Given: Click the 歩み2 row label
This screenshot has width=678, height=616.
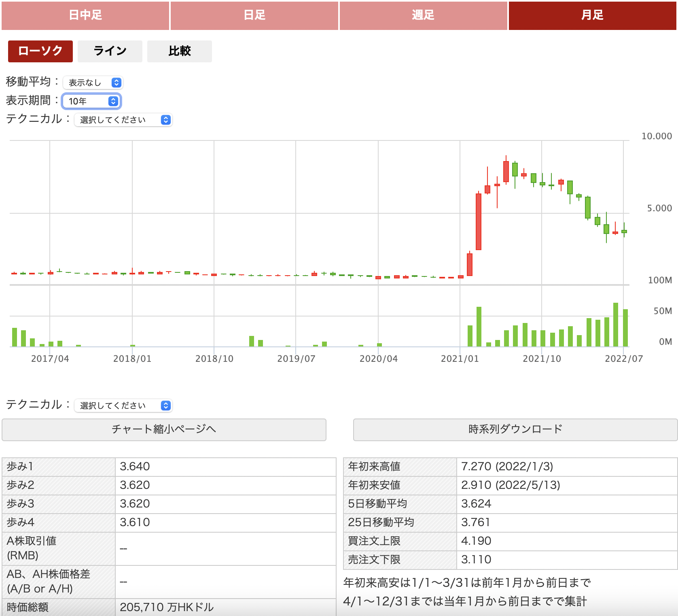Looking at the screenshot, I should (x=20, y=485).
